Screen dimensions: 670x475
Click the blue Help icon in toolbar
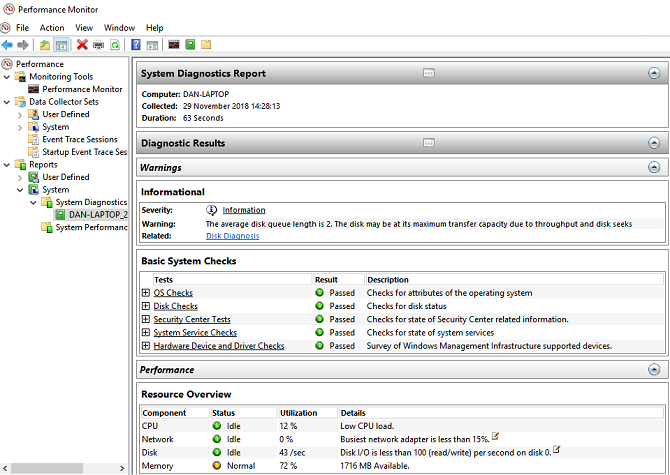point(136,45)
